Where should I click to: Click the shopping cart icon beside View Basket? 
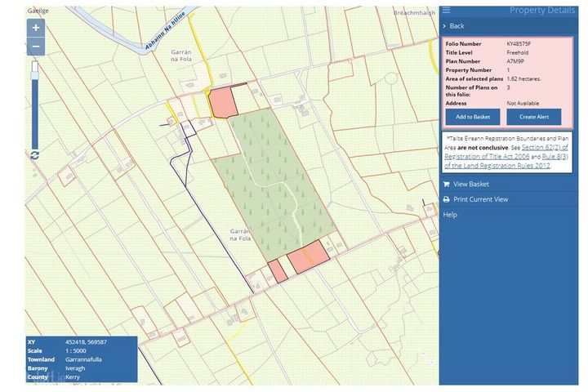coord(446,184)
